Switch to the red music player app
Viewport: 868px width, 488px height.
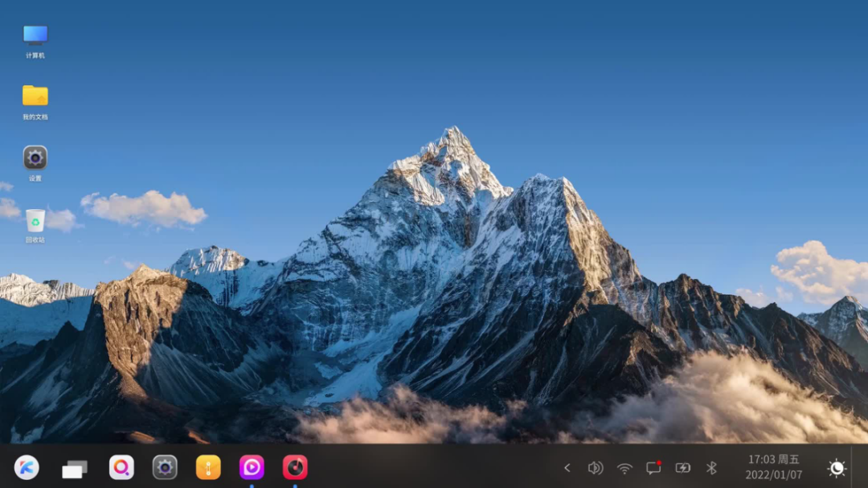(295, 468)
